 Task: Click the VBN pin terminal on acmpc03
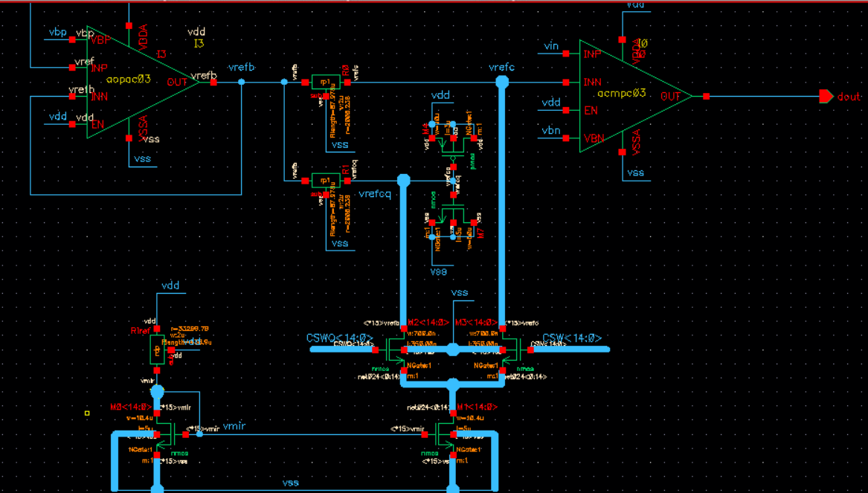(x=566, y=138)
